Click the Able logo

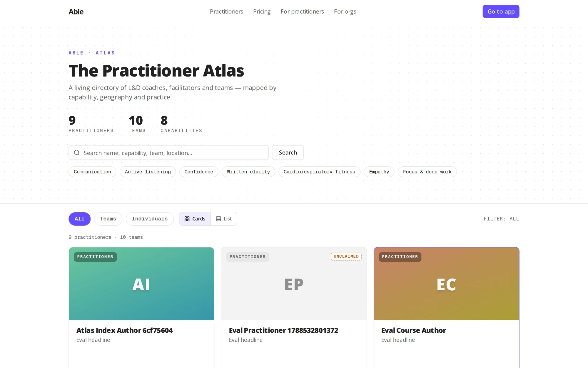(76, 11)
